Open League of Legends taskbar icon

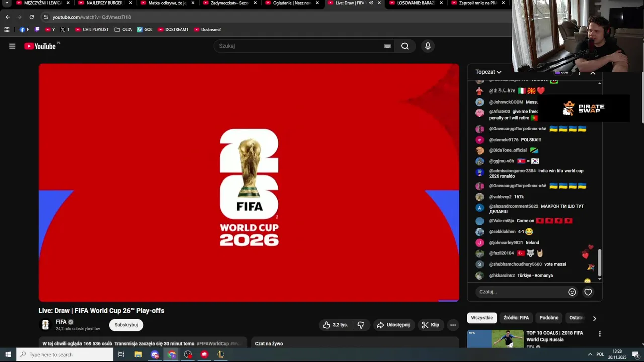pos(220,355)
